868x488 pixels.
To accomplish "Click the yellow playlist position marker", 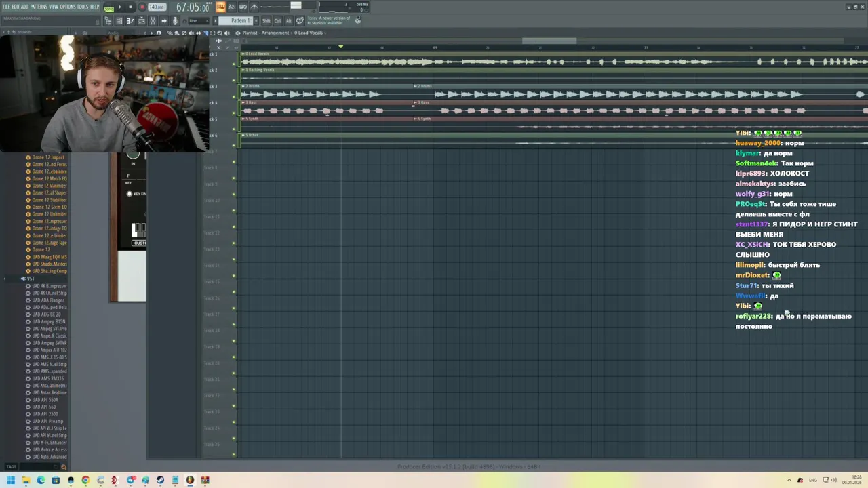I will (341, 47).
